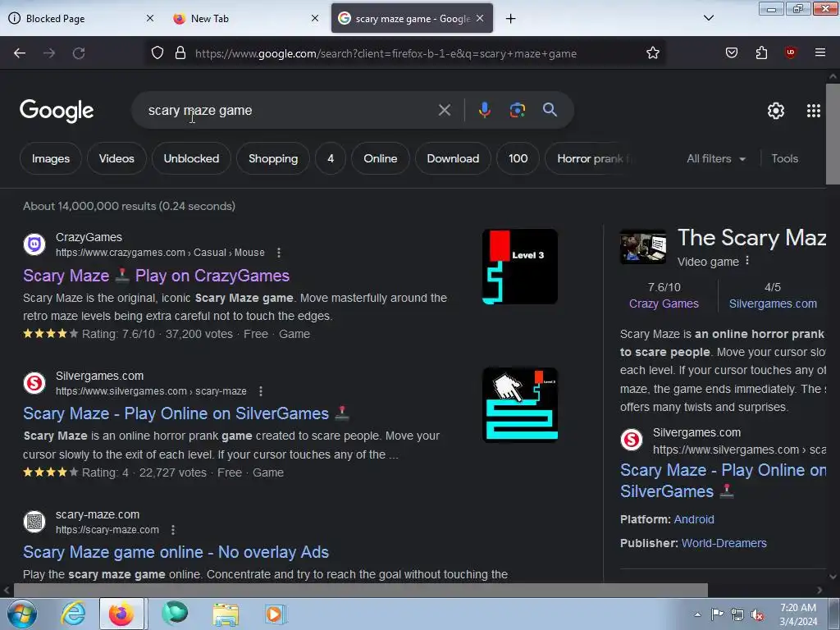Click the muted volume tray icon
Image resolution: width=840 pixels, height=630 pixels.
757,614
